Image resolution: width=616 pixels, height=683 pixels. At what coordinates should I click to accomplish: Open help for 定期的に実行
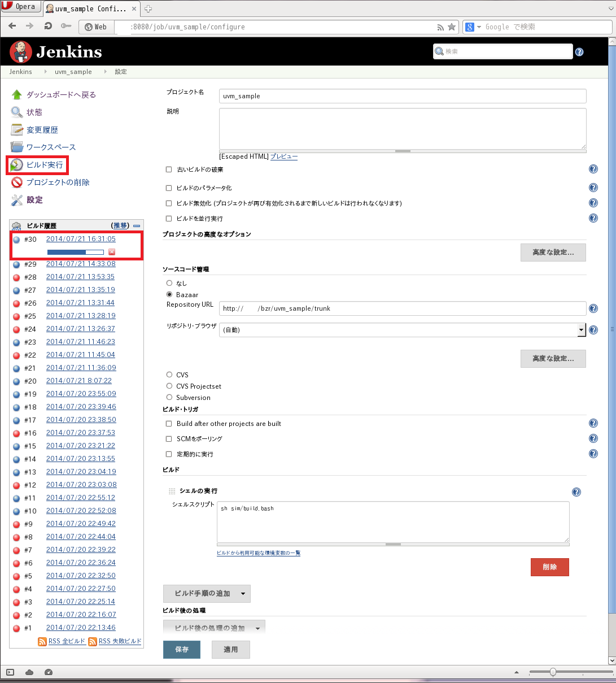593,454
